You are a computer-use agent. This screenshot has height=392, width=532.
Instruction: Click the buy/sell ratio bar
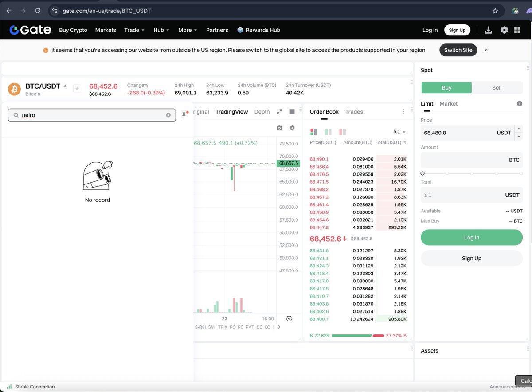pos(358,336)
